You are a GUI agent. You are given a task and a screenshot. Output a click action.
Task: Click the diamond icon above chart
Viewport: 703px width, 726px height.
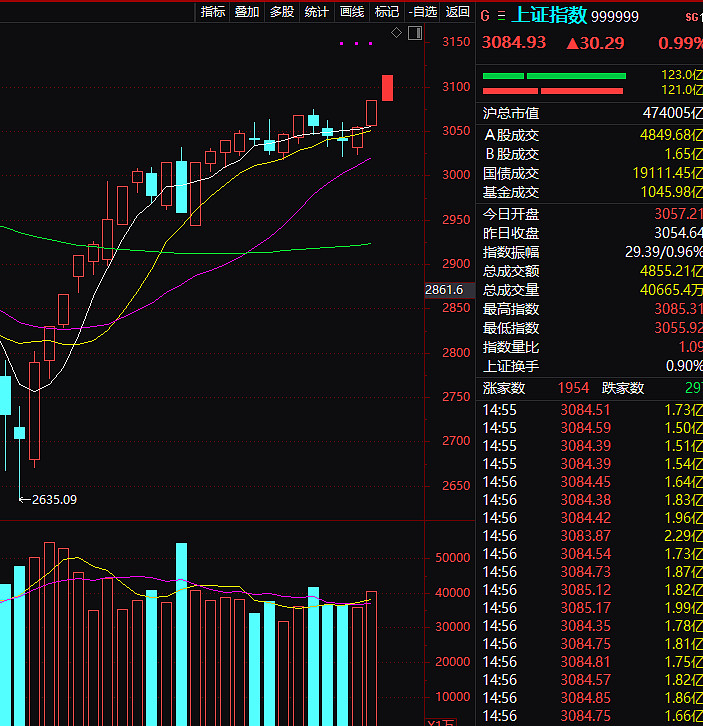(x=396, y=32)
